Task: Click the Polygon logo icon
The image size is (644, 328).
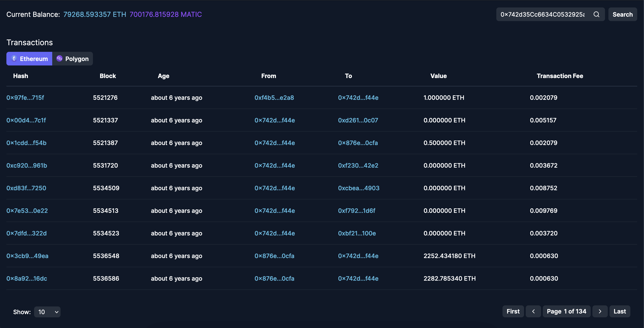Action: pyautogui.click(x=59, y=59)
